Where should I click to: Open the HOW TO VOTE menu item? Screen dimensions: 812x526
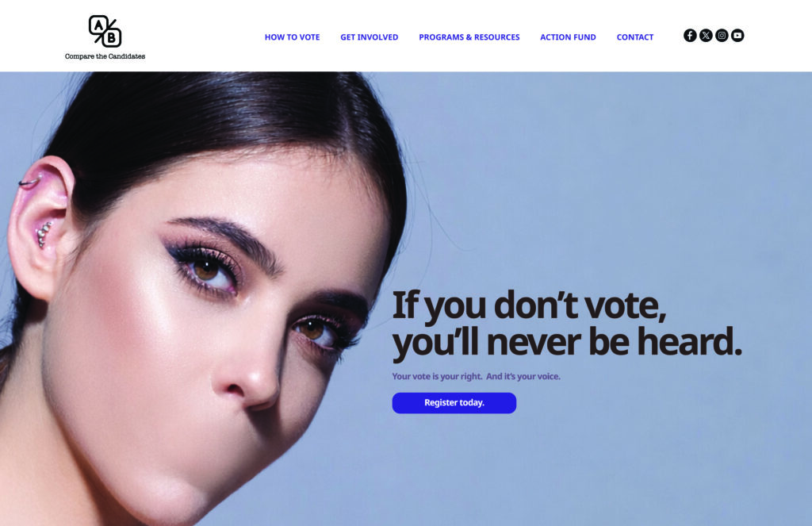click(292, 37)
